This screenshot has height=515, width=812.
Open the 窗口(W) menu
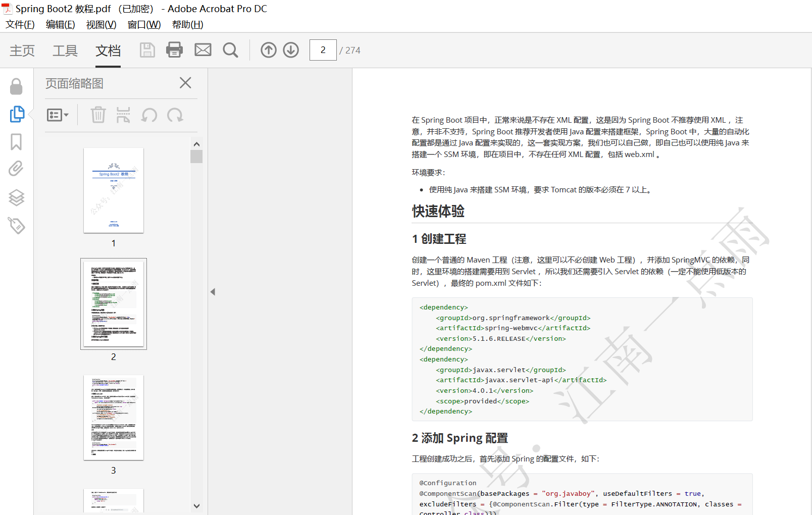144,25
